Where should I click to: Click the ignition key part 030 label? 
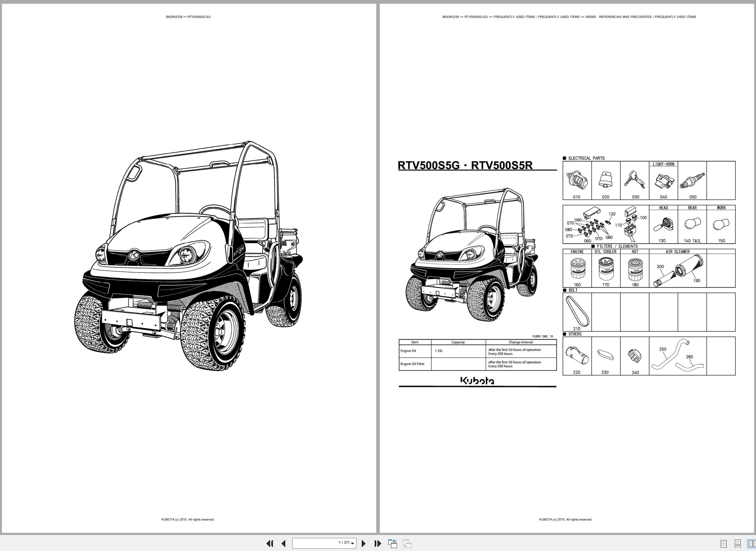click(636, 197)
